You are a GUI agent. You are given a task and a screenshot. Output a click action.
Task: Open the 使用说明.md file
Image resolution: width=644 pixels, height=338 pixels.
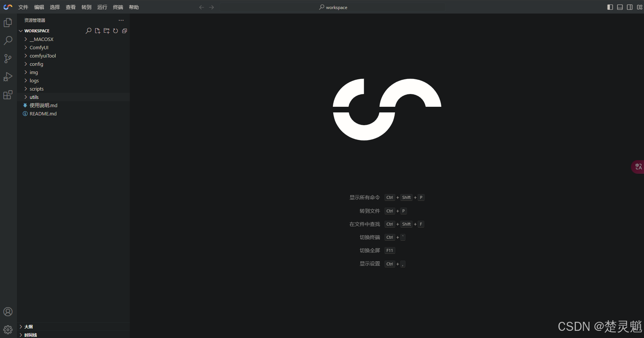73,105
